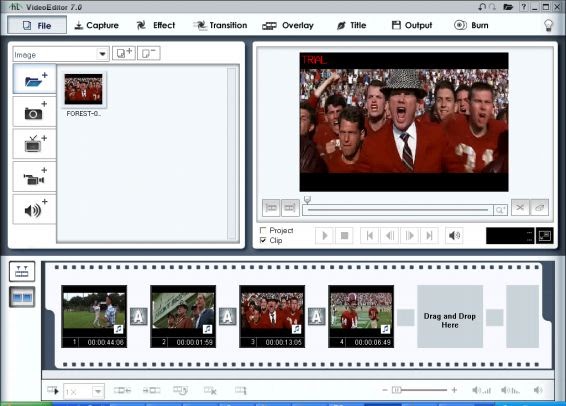The image size is (566, 406).
Task: Select the Overlay tab
Action: point(288,25)
